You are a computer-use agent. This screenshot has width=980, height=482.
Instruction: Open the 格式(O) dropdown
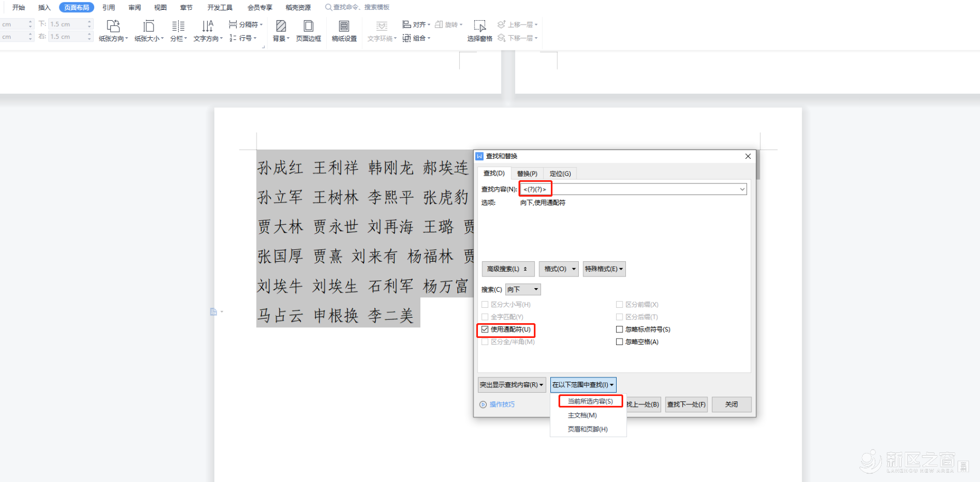pos(559,269)
